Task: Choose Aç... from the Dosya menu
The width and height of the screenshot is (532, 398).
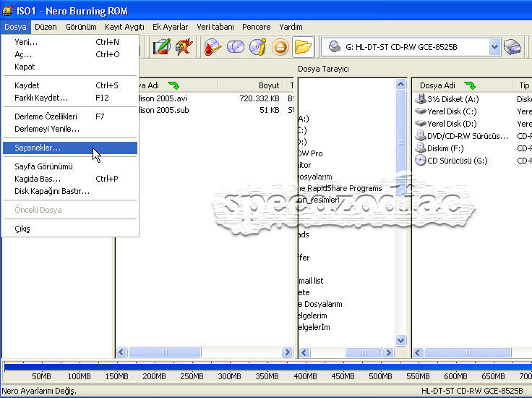Action: 70,54
